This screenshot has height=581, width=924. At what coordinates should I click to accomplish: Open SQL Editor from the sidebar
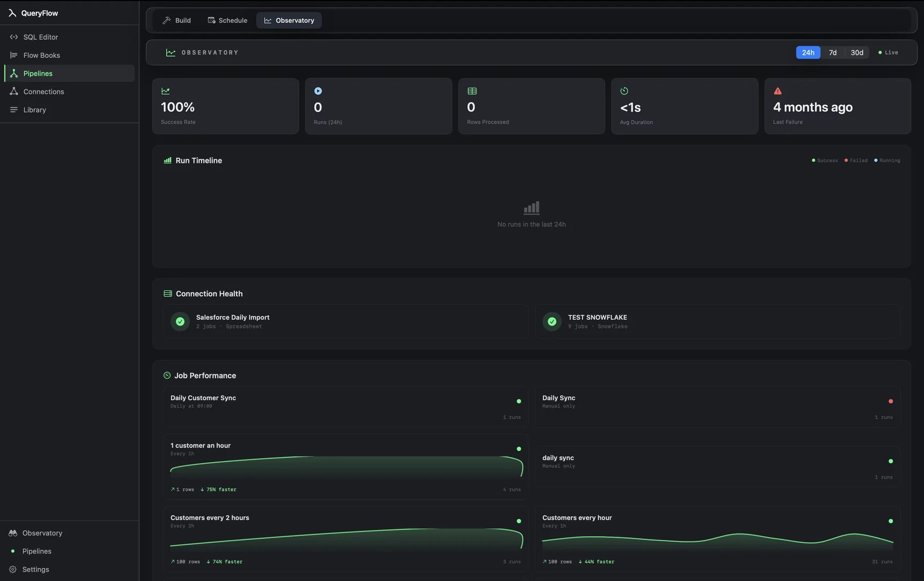70,37
